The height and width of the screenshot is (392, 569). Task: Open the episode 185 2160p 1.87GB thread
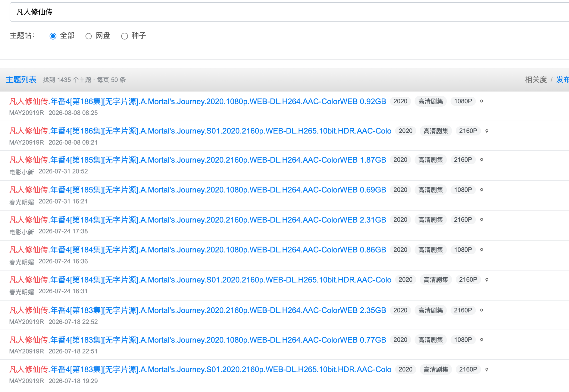point(198,160)
